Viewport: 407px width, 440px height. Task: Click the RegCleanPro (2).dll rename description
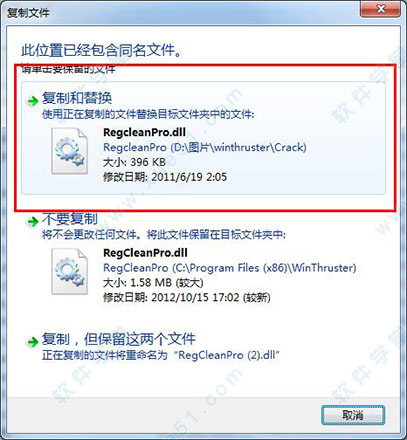(x=161, y=355)
